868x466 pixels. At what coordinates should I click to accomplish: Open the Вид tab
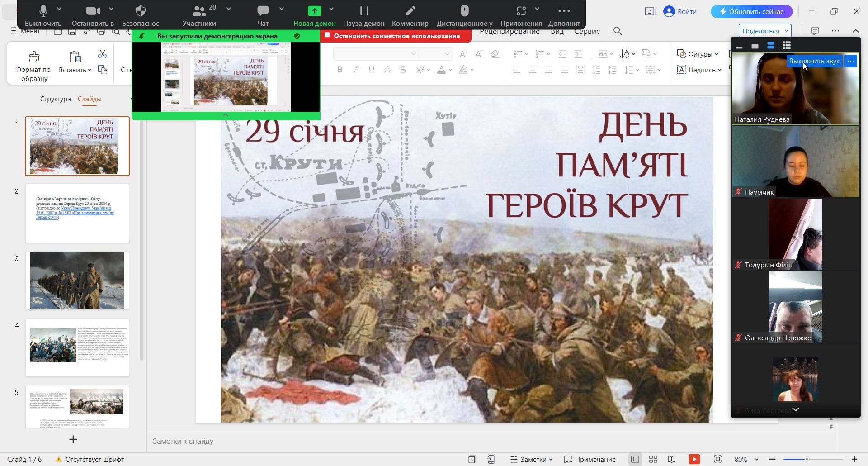coord(557,31)
